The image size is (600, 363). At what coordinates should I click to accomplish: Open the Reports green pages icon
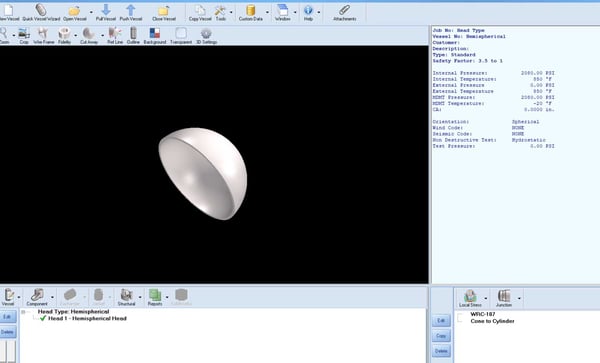pyautogui.click(x=155, y=297)
